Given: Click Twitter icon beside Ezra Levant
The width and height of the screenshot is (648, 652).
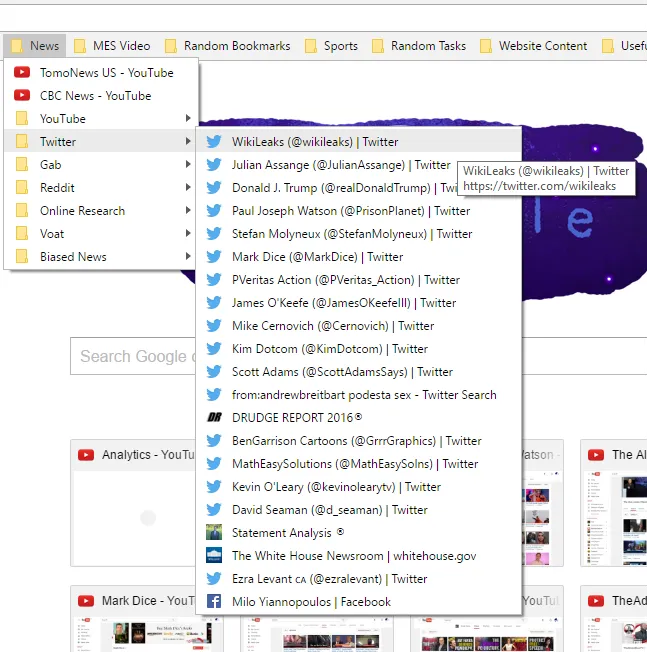Looking at the screenshot, I should 214,578.
